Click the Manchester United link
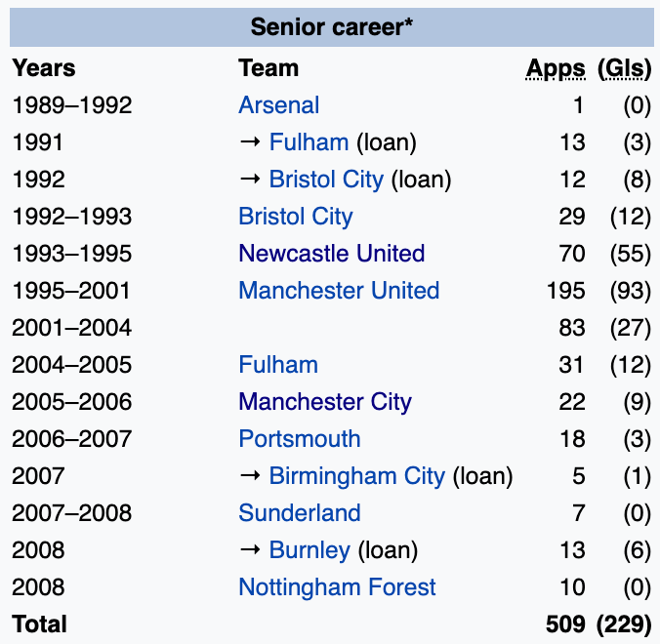 (x=339, y=291)
